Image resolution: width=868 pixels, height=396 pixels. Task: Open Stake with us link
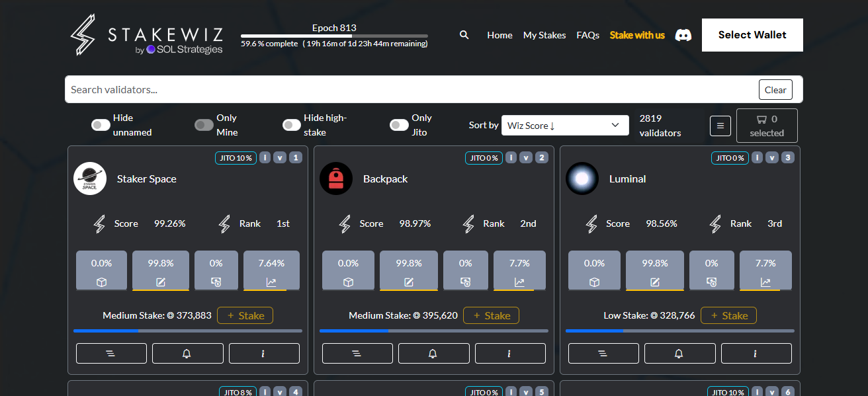click(x=637, y=35)
